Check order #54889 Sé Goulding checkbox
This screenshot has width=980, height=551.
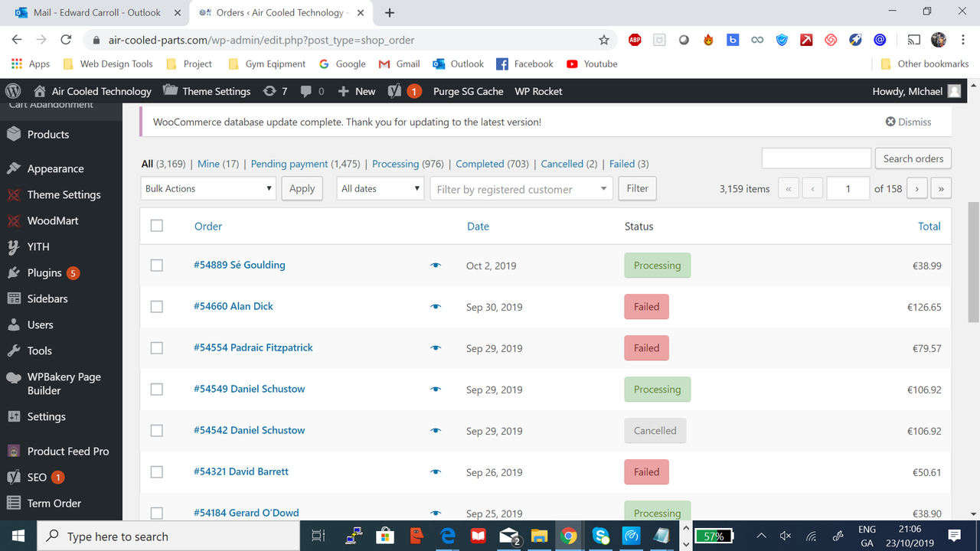(157, 266)
